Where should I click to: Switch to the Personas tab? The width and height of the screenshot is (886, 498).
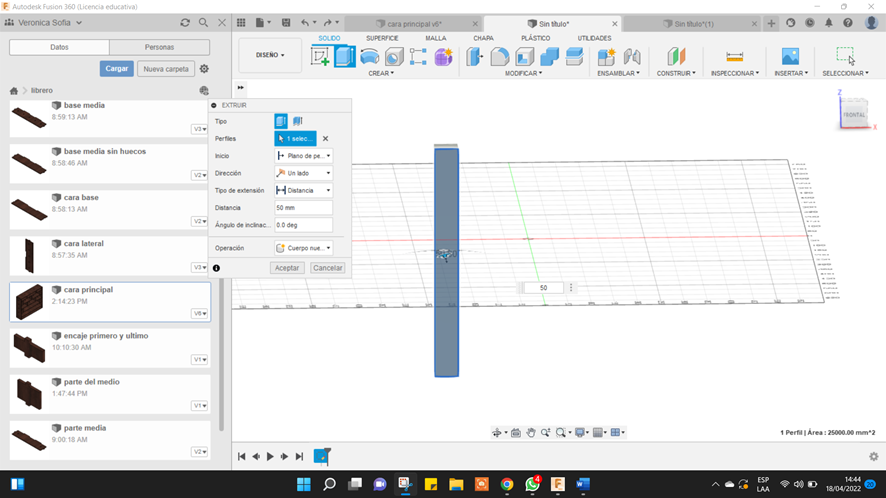pos(159,47)
